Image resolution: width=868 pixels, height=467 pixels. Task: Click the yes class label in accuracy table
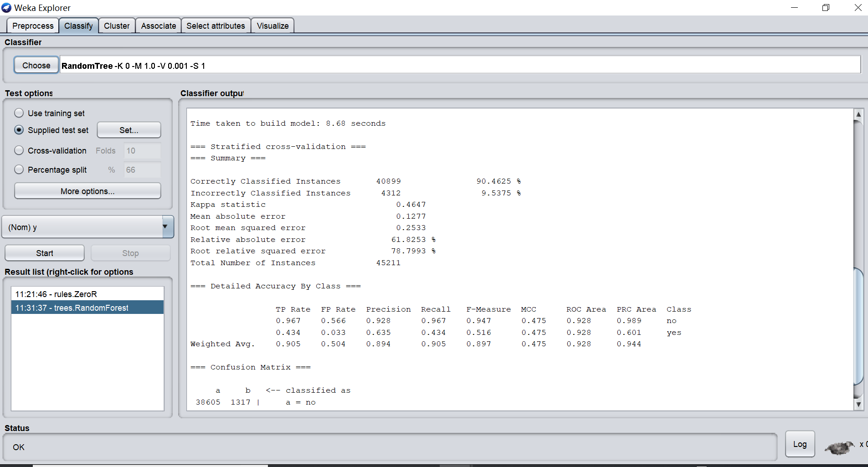pyautogui.click(x=674, y=333)
